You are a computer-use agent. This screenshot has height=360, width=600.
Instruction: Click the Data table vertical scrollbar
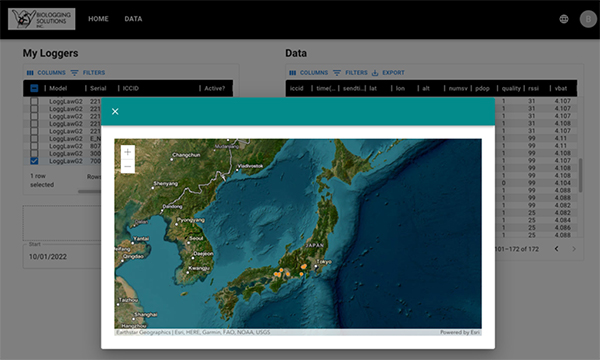click(580, 175)
